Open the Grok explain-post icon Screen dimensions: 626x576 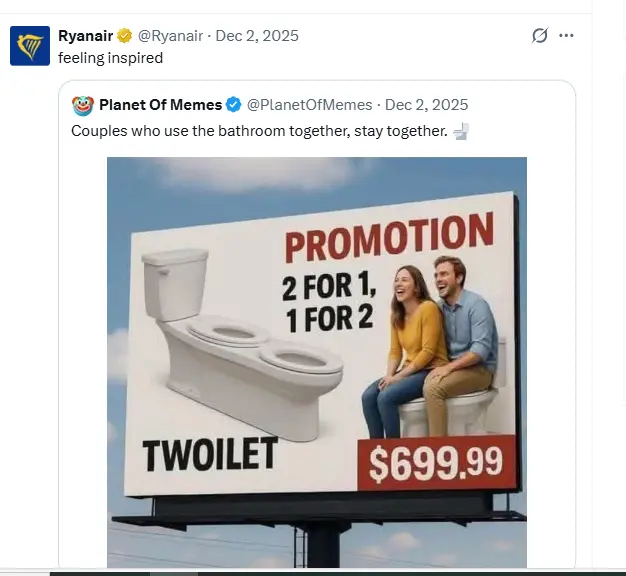(x=540, y=36)
